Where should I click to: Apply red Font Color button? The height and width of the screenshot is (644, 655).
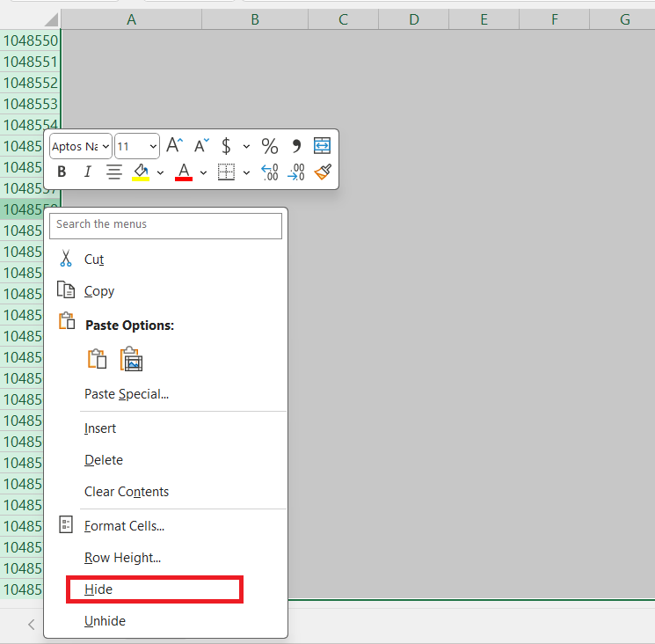pyautogui.click(x=184, y=172)
